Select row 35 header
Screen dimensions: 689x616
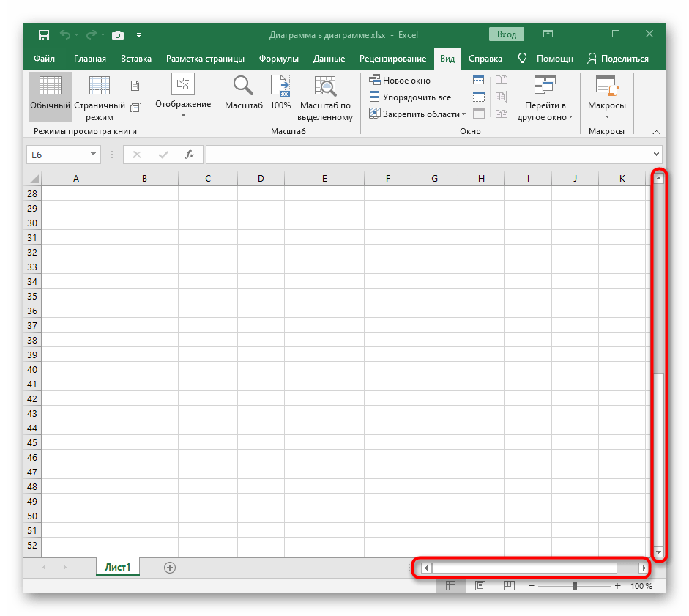(x=32, y=296)
